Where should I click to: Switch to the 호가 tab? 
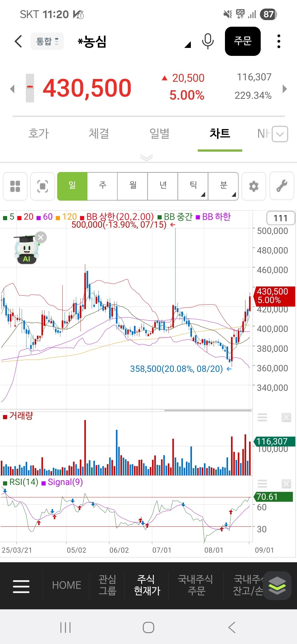pyautogui.click(x=38, y=133)
